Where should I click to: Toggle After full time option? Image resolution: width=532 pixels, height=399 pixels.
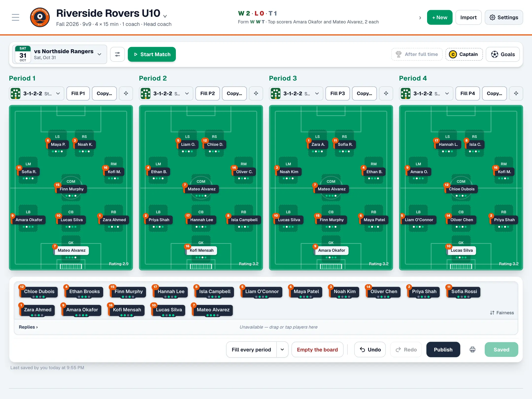(x=417, y=54)
